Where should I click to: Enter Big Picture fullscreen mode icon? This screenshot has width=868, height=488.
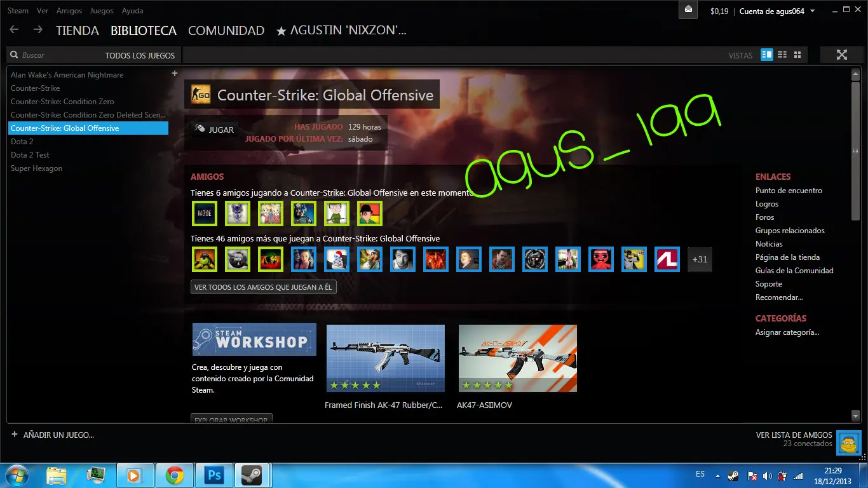click(x=842, y=55)
